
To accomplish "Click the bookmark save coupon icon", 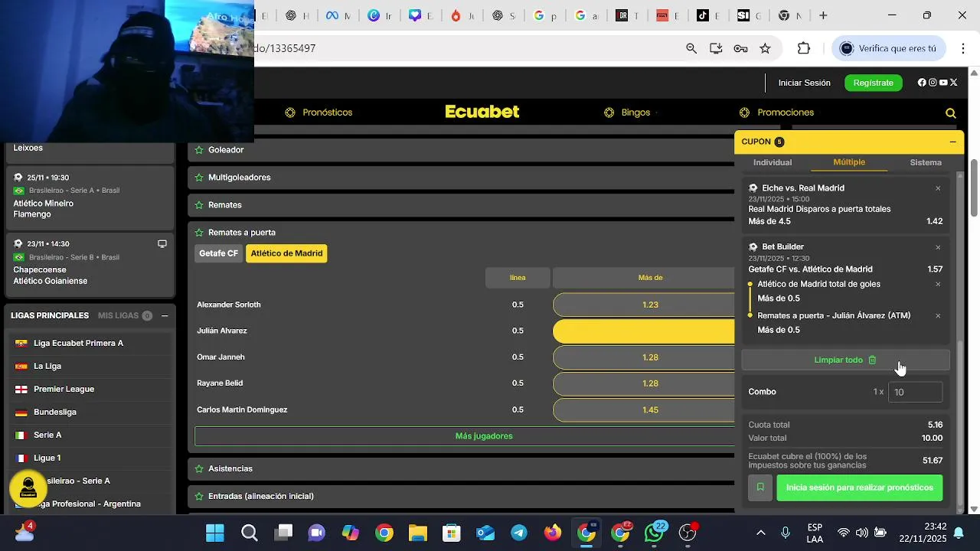I will [760, 487].
